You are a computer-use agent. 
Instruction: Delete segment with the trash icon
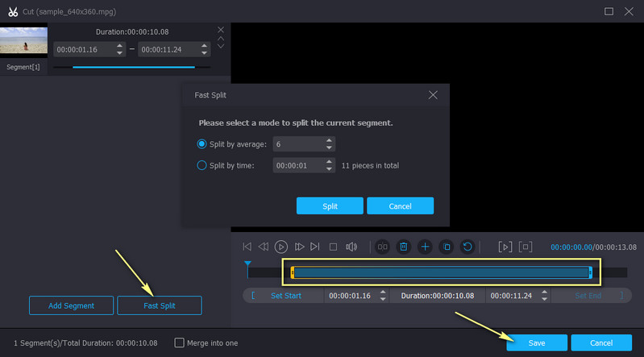click(404, 247)
